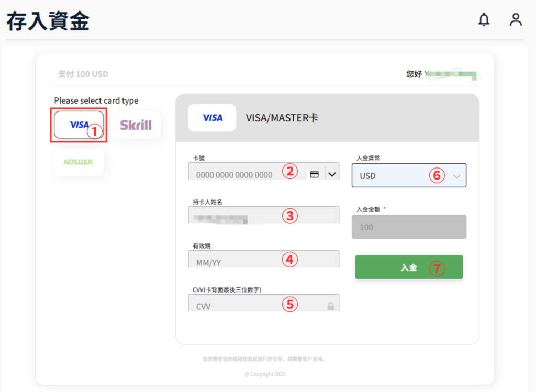The height and width of the screenshot is (392, 536).
Task: Open the USD dropdown chevron
Action: [x=456, y=175]
